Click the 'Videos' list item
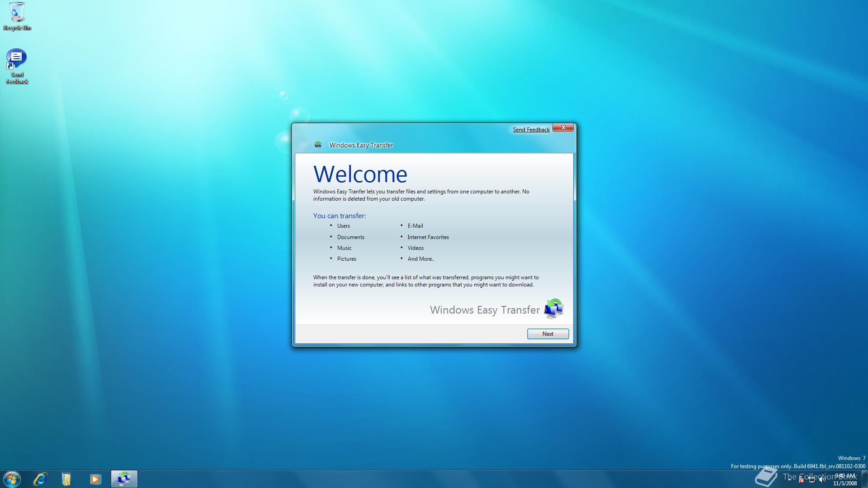This screenshot has width=868, height=488. [x=415, y=248]
